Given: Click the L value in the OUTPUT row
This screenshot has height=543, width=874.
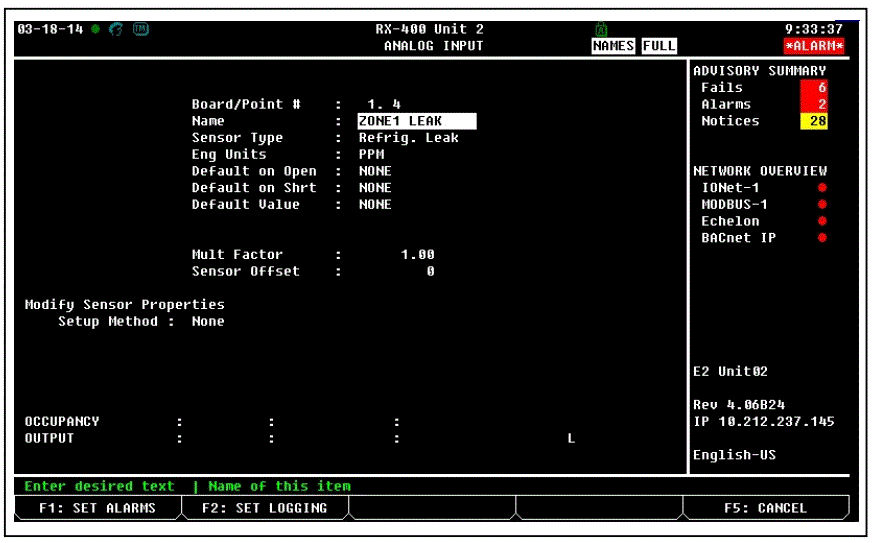Looking at the screenshot, I should (x=571, y=439).
